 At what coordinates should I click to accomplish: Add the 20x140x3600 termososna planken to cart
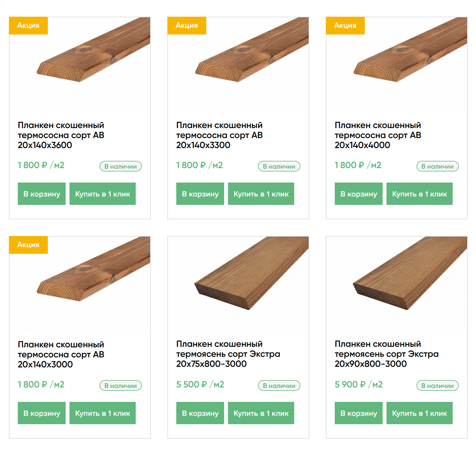point(42,194)
